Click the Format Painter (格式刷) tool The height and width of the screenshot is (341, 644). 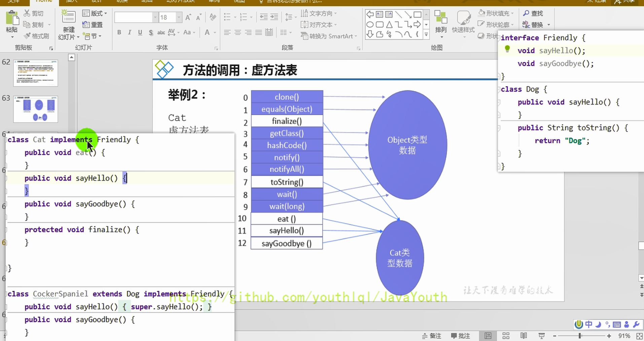pyautogui.click(x=36, y=36)
